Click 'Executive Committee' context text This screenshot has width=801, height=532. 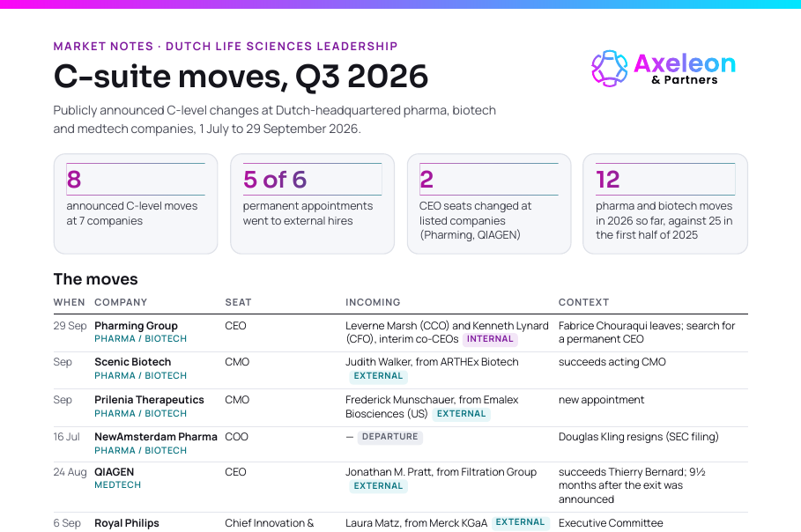611,523
